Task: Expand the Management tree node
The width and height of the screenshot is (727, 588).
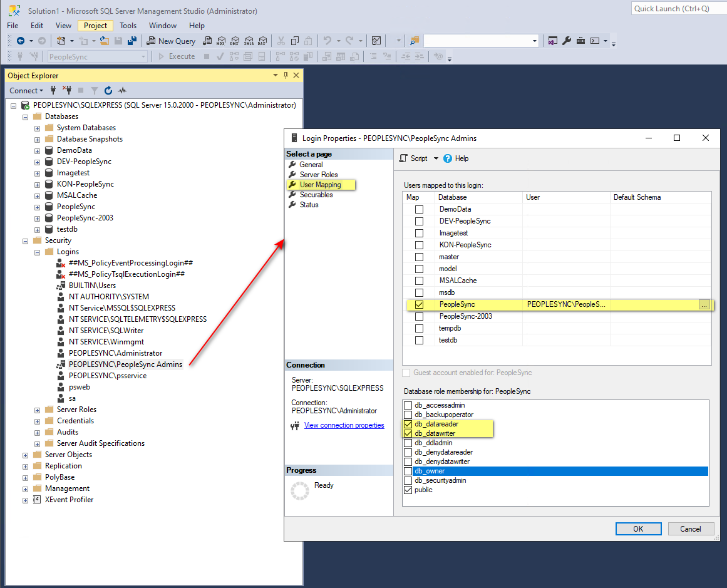Action: click(x=26, y=489)
